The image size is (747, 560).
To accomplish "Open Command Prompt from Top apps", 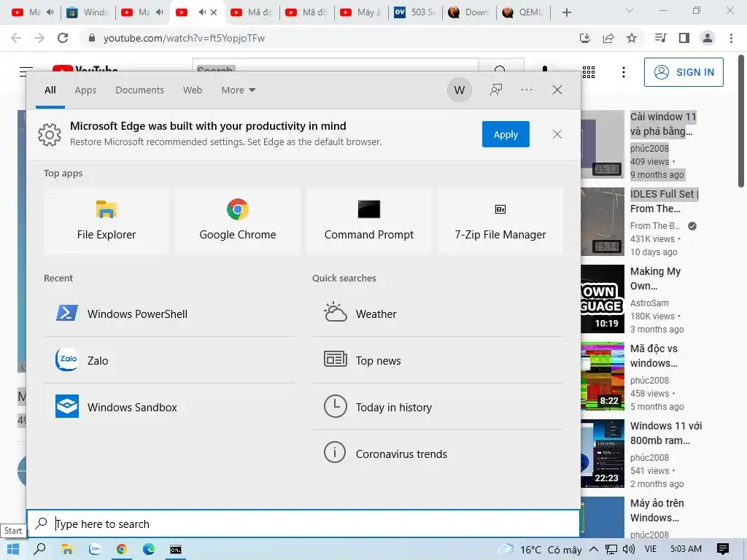I will click(x=368, y=220).
